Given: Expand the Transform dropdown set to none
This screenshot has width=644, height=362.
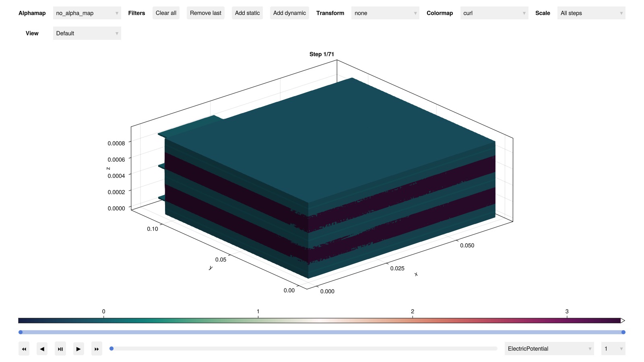Looking at the screenshot, I should (x=385, y=13).
